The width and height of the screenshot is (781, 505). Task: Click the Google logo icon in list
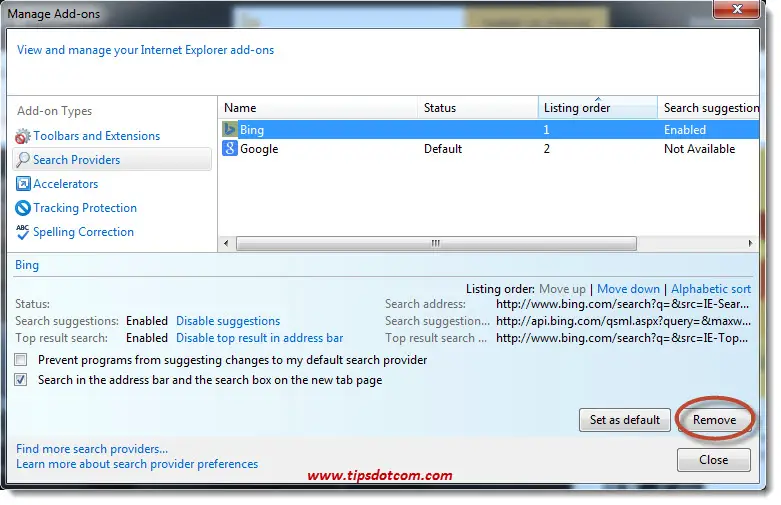coord(230,148)
